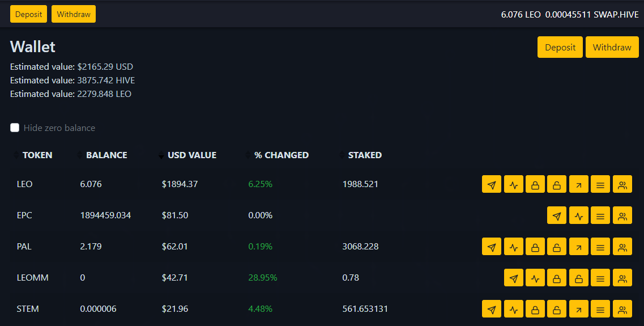Click the Wallet page heading
644x326 pixels.
(32, 47)
